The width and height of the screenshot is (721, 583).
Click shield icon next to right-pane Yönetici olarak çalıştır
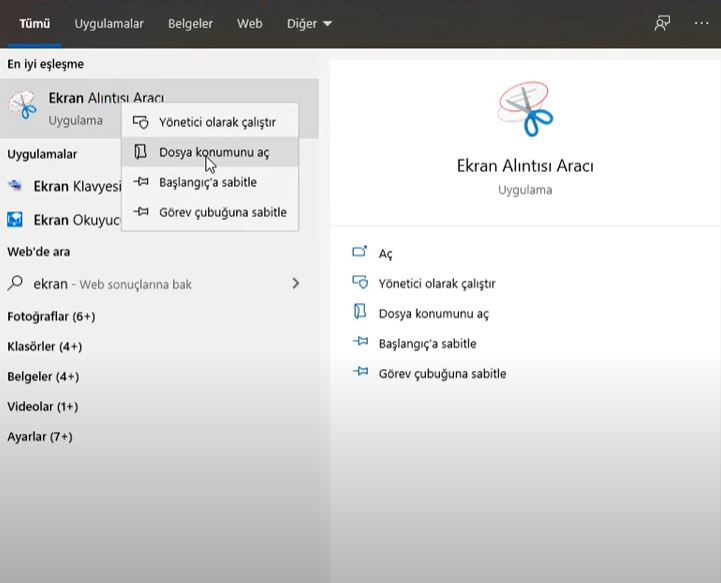pos(360,282)
